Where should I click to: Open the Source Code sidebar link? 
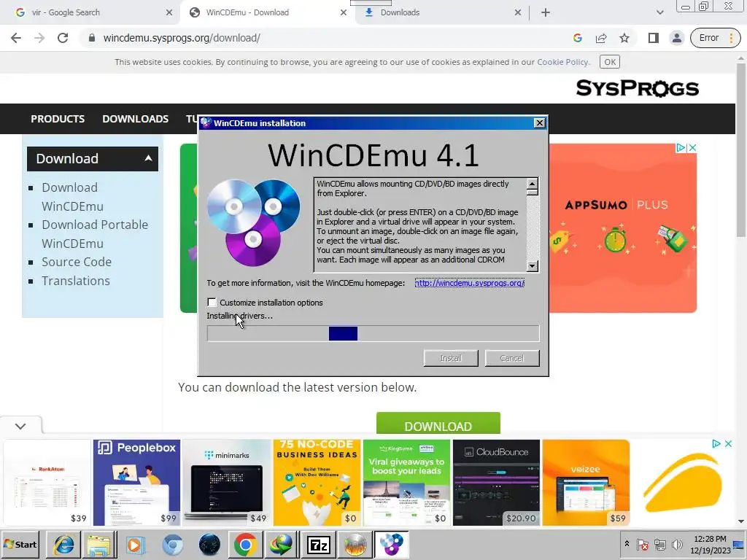click(x=77, y=262)
